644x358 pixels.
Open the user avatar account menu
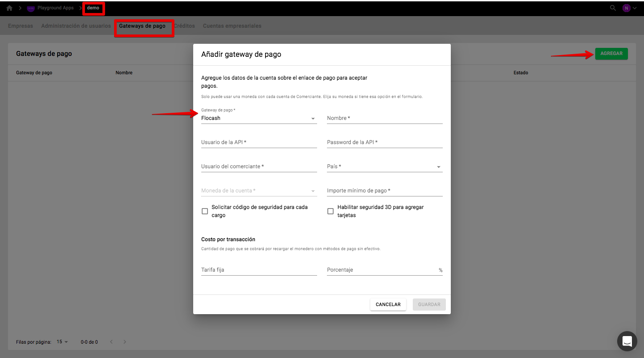coord(627,8)
